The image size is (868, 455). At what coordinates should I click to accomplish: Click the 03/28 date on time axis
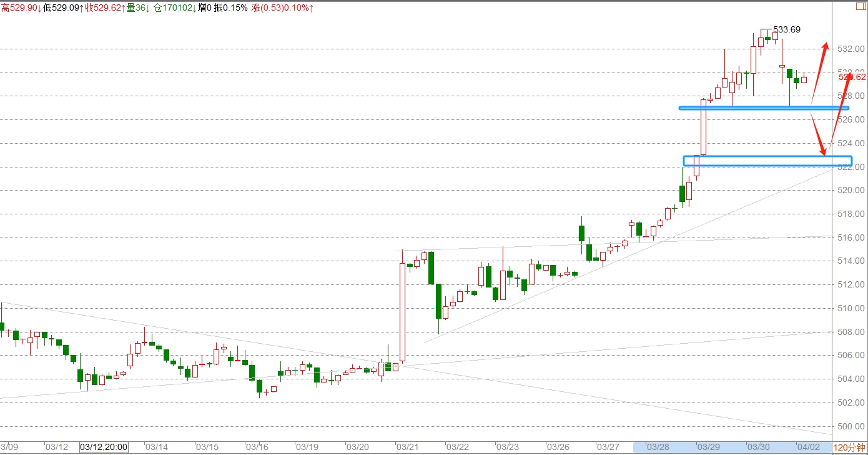click(658, 447)
